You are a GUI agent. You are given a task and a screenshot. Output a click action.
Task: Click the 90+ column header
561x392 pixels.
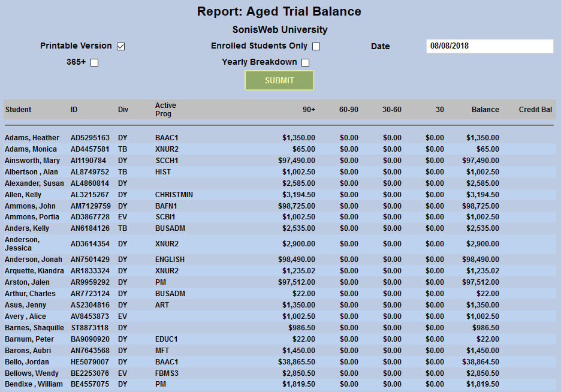308,109
